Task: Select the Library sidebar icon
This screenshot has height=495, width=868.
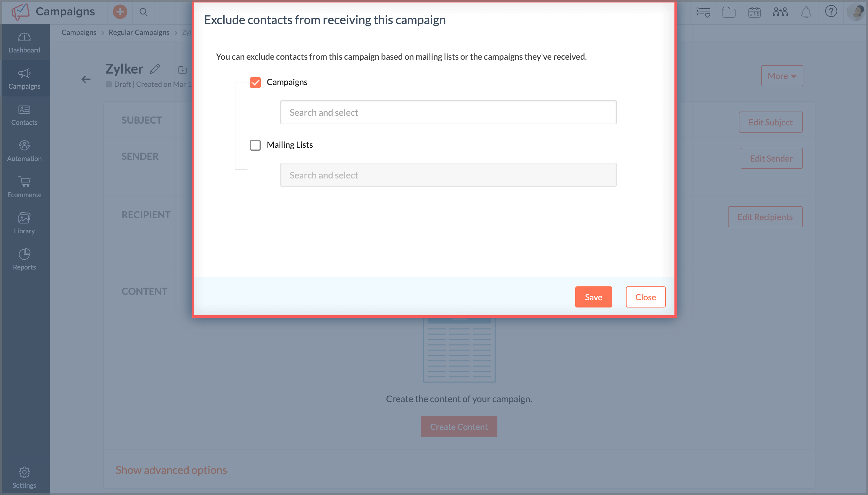Action: click(24, 223)
